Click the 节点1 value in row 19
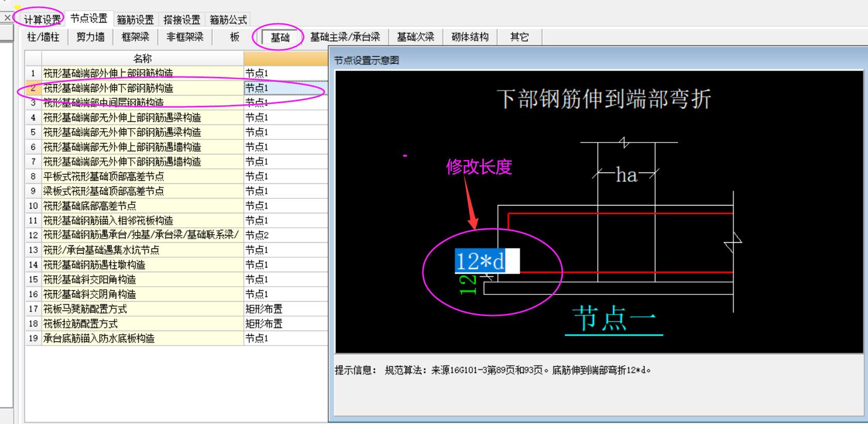The width and height of the screenshot is (868, 424). pyautogui.click(x=286, y=338)
